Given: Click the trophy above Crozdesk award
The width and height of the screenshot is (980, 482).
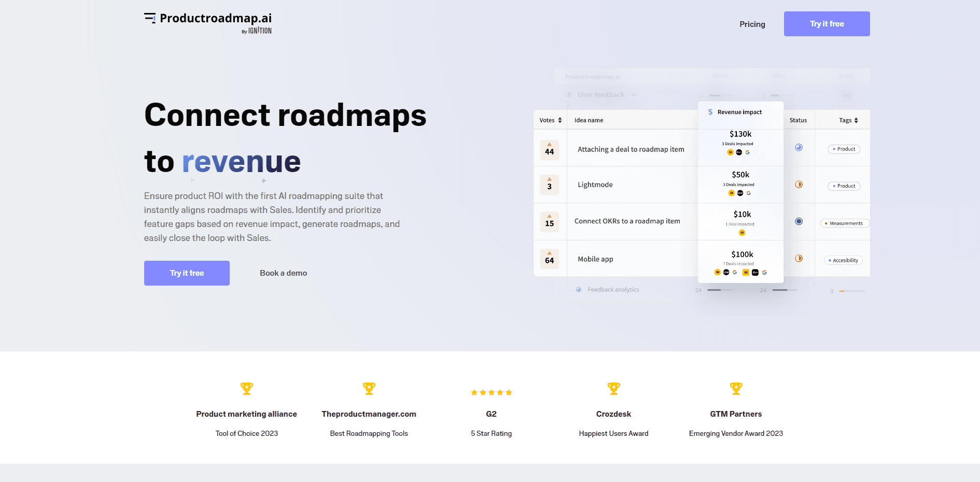Looking at the screenshot, I should click(x=614, y=388).
